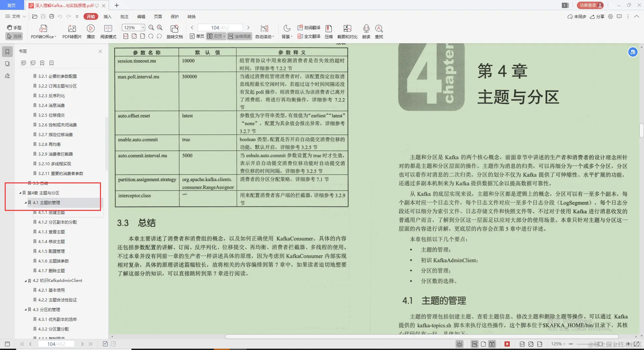Activate the 选择 selection tool
The image size is (644, 350).
14,36
